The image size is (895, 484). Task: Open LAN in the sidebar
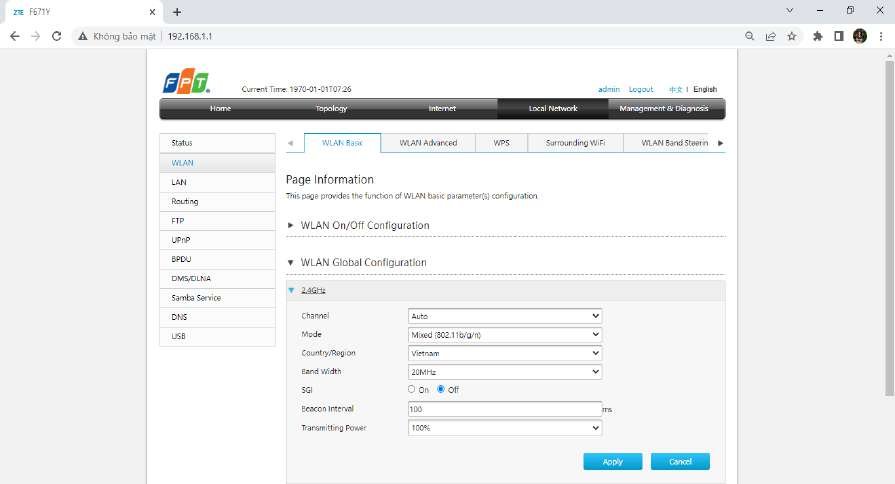(217, 182)
